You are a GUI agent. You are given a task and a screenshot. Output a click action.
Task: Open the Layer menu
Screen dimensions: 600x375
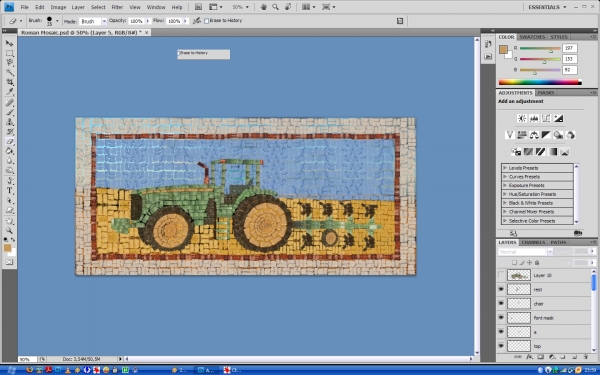click(78, 7)
